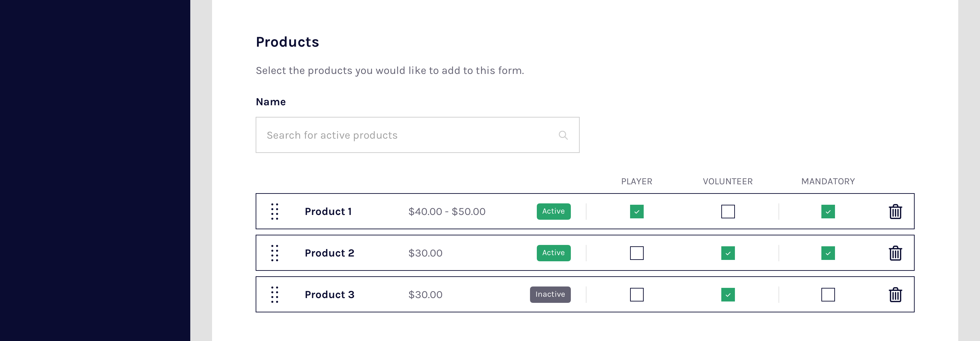Uncheck Player for Product 1
The image size is (980, 341).
637,212
